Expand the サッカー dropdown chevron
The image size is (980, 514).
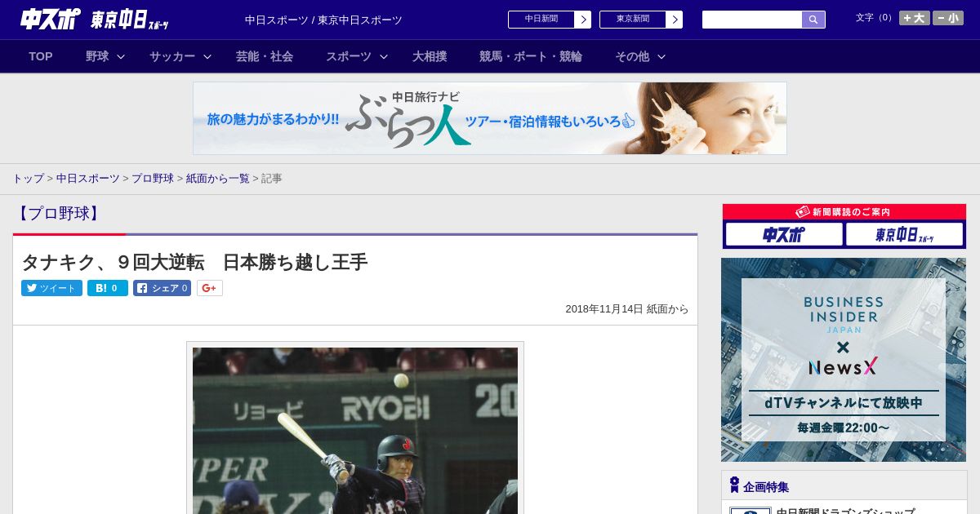click(x=207, y=56)
